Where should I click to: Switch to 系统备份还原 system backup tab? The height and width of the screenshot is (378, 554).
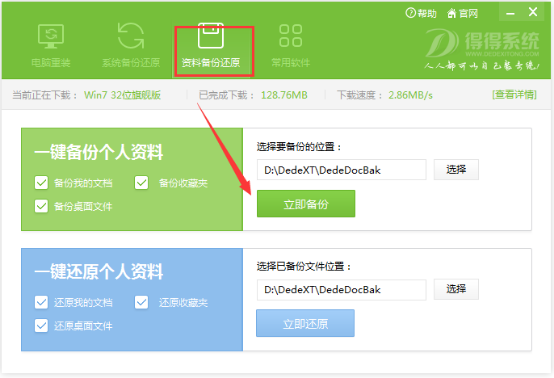point(131,46)
